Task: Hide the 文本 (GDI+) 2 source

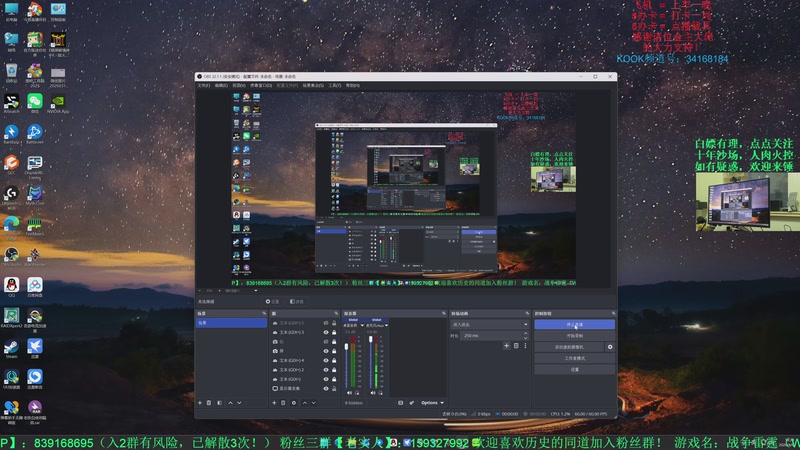Action: point(326,370)
